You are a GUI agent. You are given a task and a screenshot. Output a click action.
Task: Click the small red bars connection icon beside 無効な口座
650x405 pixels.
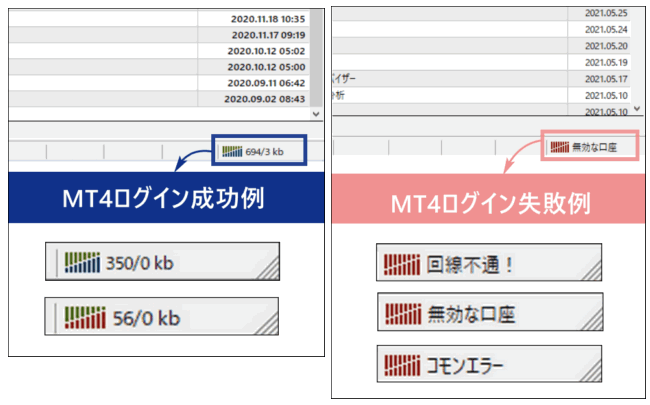point(559,147)
